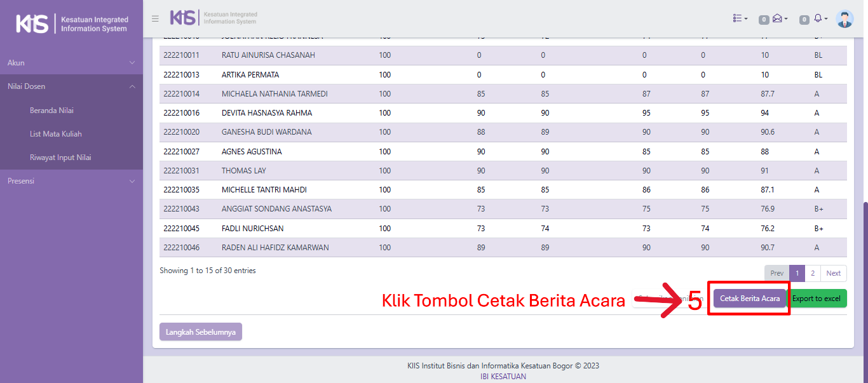868x383 pixels.
Task: Open the task list icon dropdown
Action: tap(740, 19)
